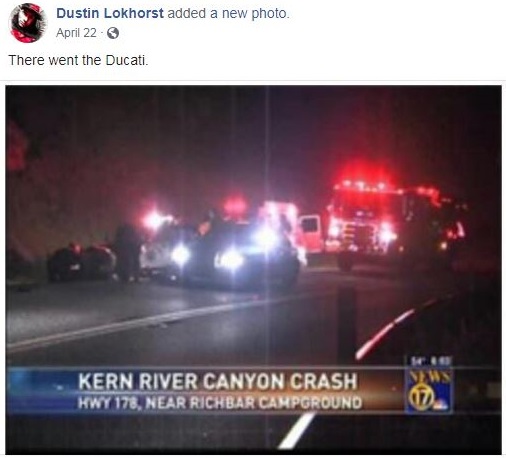Image resolution: width=506 pixels, height=458 pixels.
Task: Open Dustin Lokhorst's profile picture avatar
Action: 28,23
